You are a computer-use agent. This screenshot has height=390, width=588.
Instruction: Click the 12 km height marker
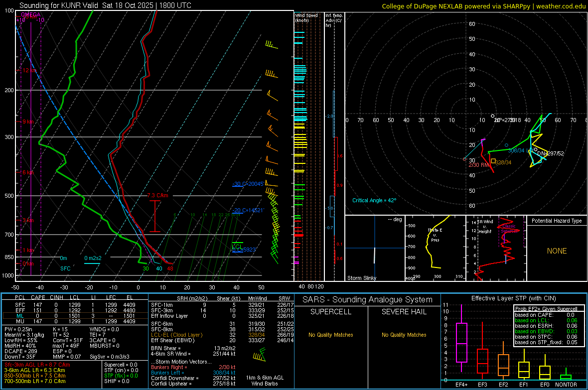pyautogui.click(x=30, y=71)
